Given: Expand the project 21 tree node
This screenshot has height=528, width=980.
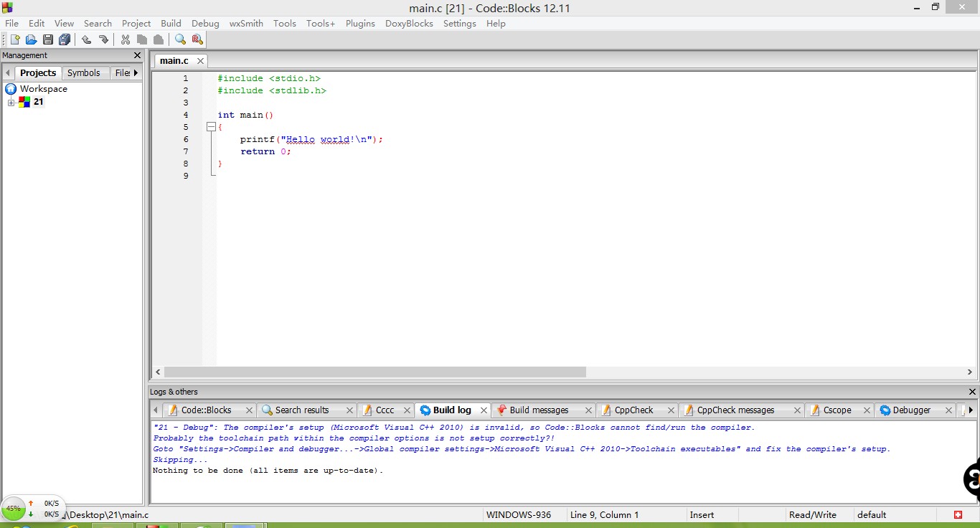Looking at the screenshot, I should coord(11,103).
